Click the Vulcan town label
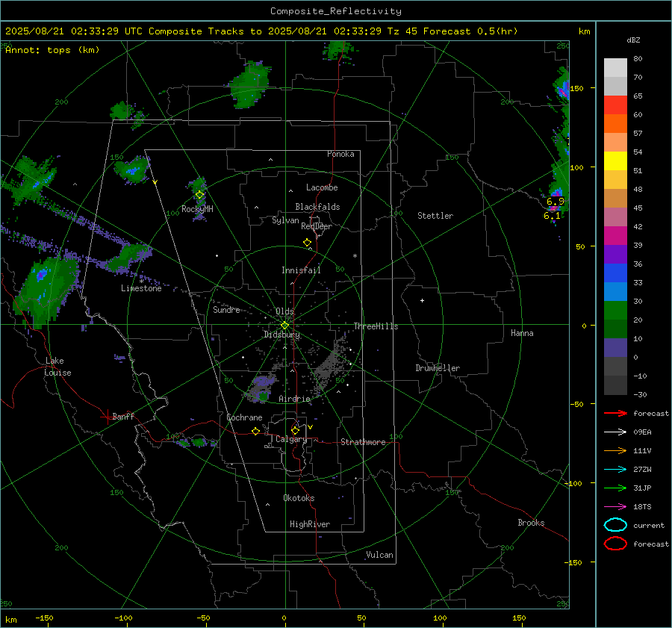 379,555
